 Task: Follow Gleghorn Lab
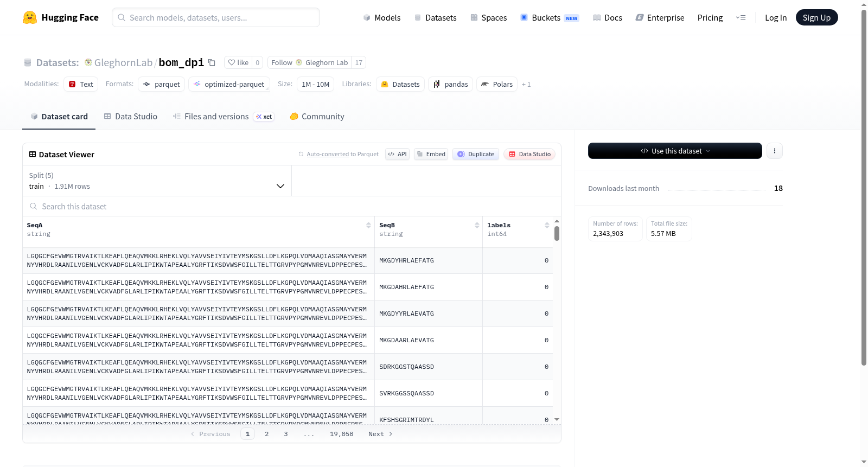(309, 62)
